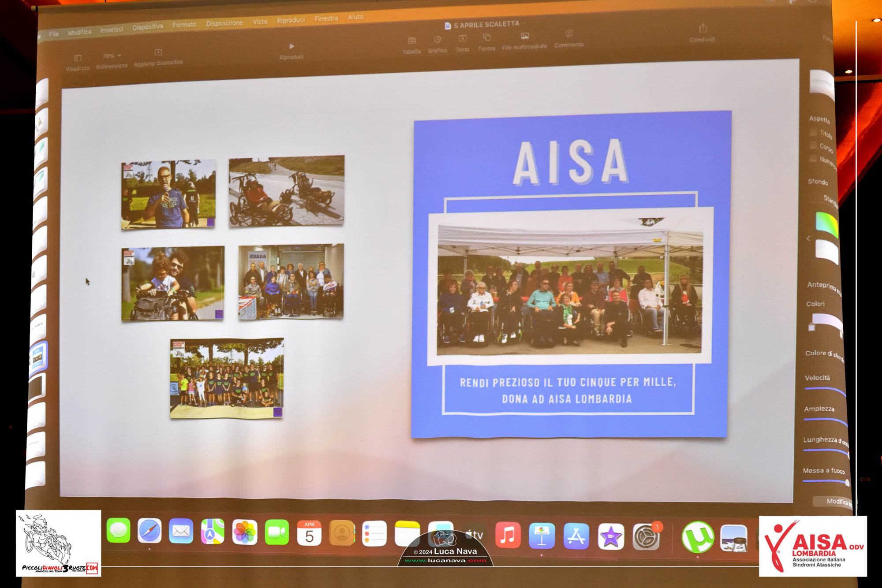Toggle the Titolo checkbox under Aspetto
This screenshot has height=588, width=882.
[x=814, y=132]
